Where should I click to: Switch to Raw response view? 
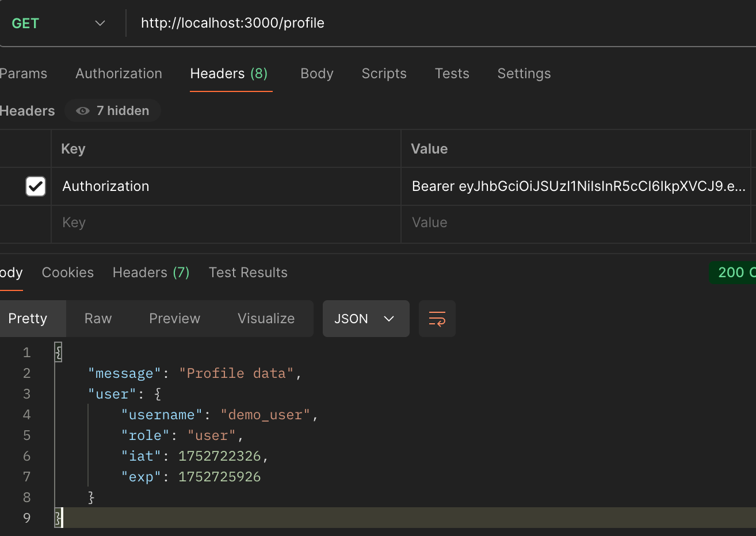(98, 319)
